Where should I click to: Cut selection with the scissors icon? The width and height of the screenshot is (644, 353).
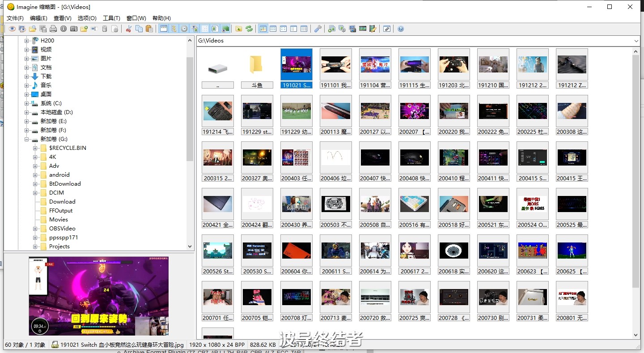(129, 29)
